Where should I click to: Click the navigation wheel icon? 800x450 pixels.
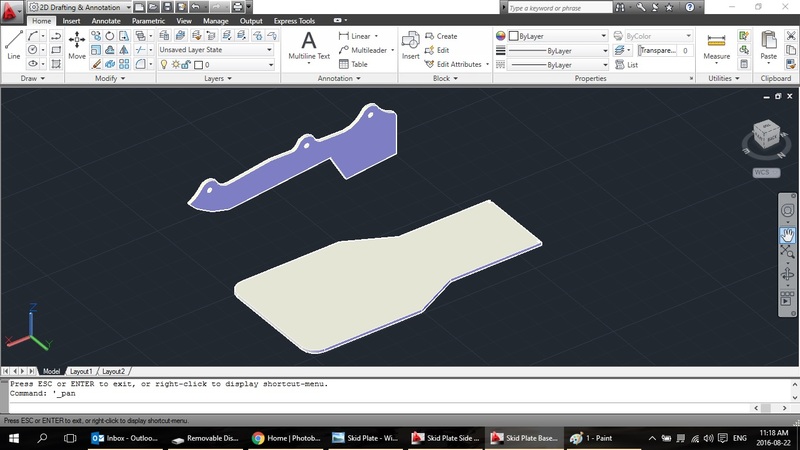787,210
